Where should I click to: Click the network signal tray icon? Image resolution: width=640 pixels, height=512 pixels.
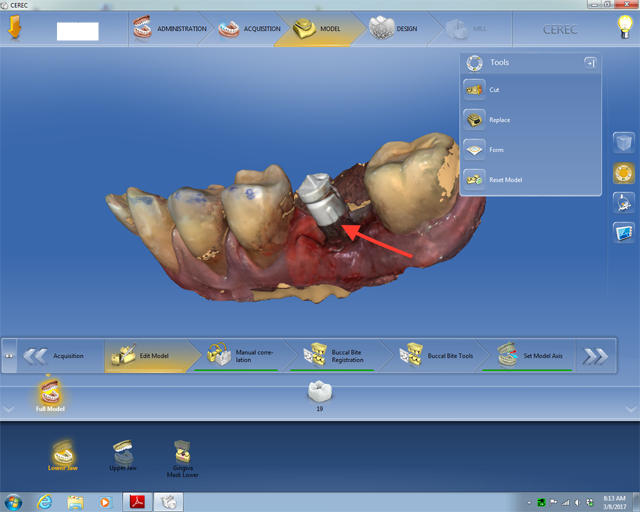565,503
